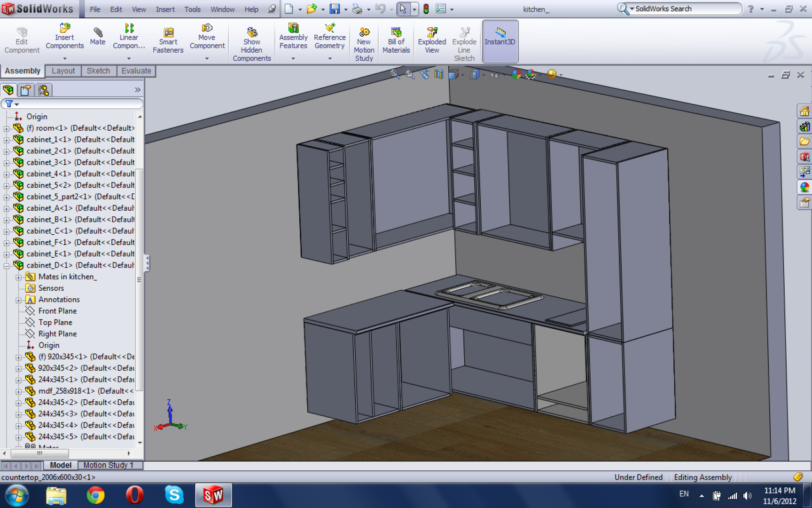Open the PropertyManager tab icon
This screenshot has width=812, height=508.
pos(26,90)
